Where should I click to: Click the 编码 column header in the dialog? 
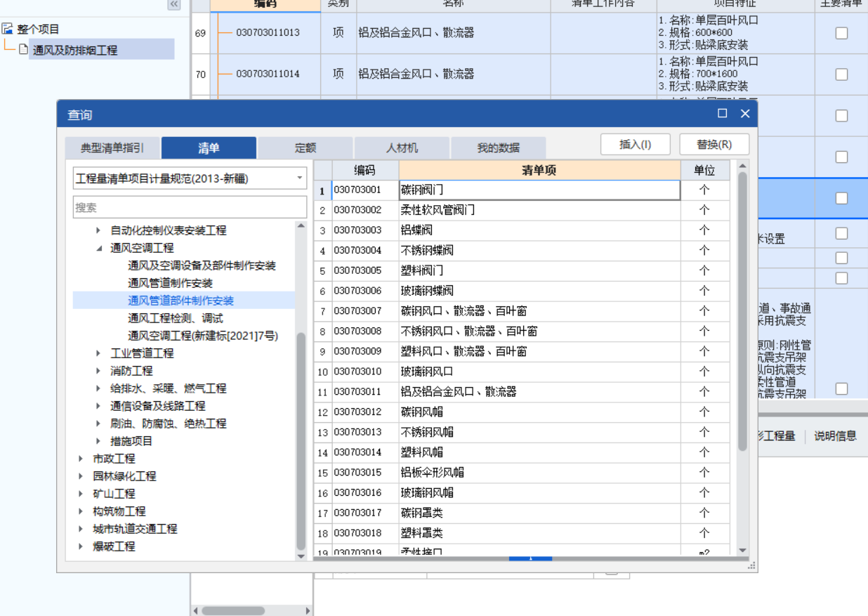(365, 170)
